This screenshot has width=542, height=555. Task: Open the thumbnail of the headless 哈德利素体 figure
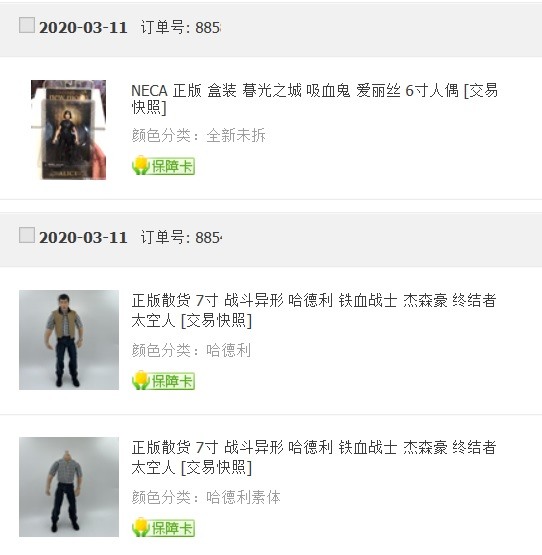69,487
